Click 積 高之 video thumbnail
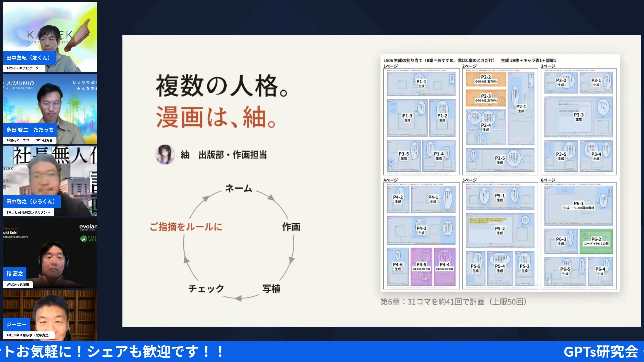 [50, 253]
